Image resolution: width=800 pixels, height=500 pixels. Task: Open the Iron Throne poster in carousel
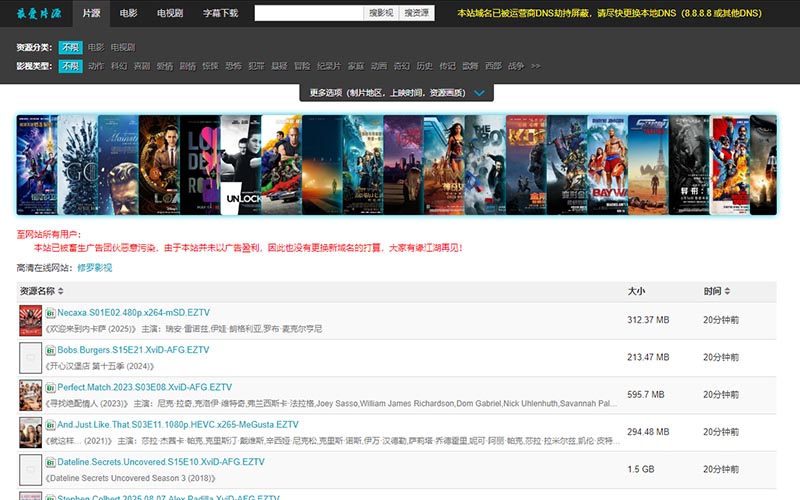(x=78, y=165)
